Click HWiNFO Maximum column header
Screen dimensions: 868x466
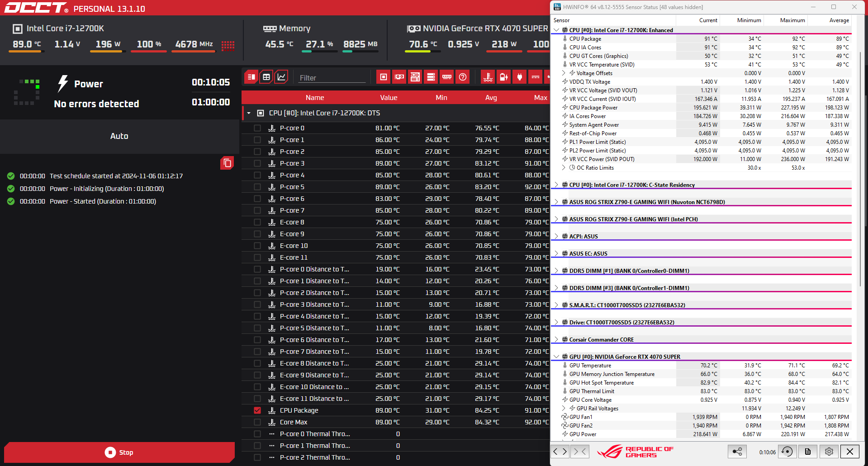(x=786, y=20)
